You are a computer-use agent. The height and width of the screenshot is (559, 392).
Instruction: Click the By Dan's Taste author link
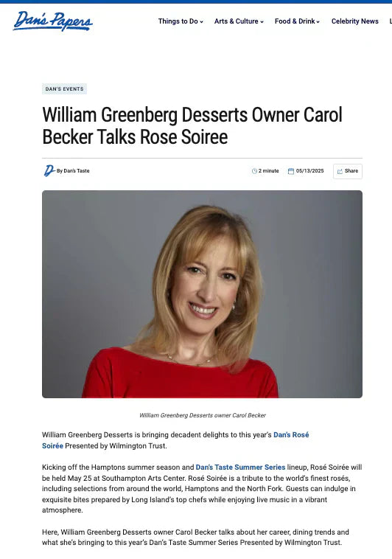click(x=73, y=171)
